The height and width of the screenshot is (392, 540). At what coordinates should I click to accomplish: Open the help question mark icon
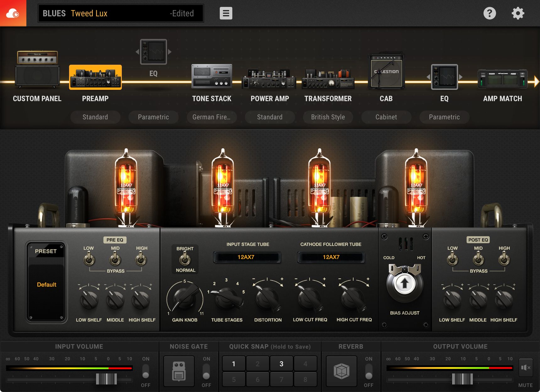[489, 13]
